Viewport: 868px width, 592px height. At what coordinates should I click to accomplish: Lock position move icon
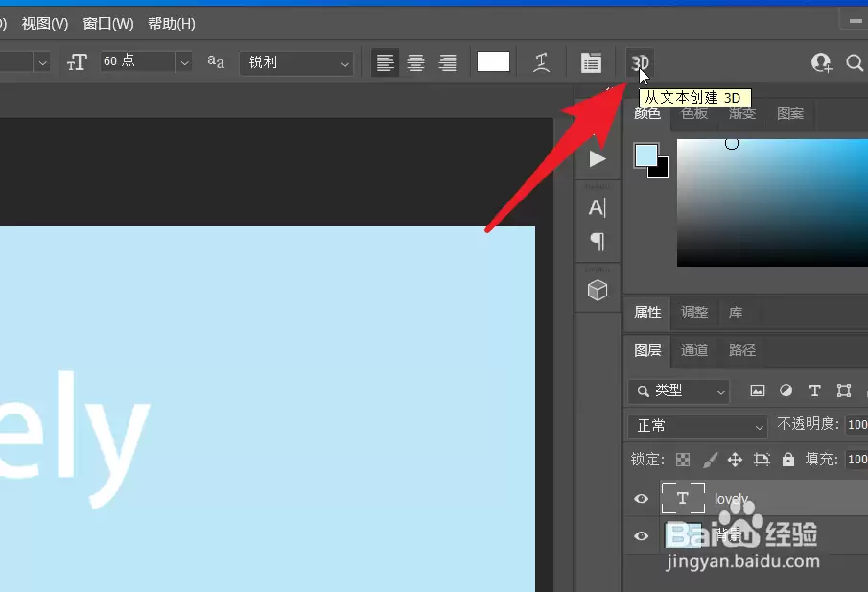[735, 460]
